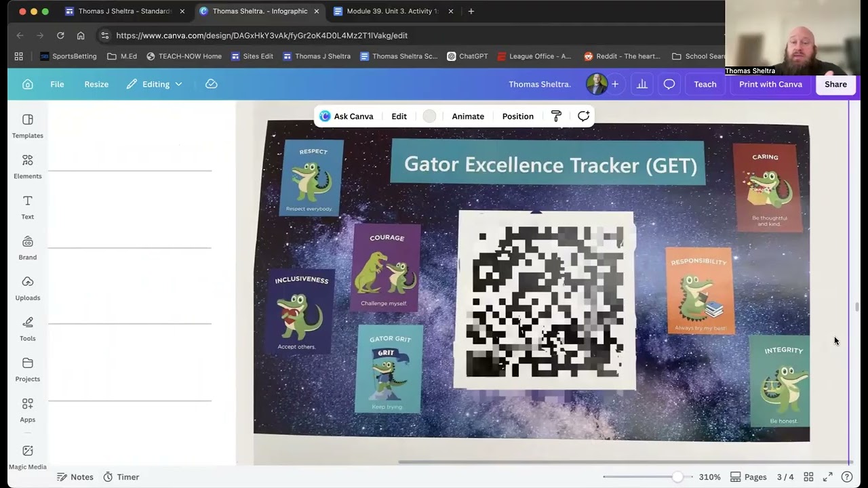Open the Resize menu

click(x=96, y=84)
